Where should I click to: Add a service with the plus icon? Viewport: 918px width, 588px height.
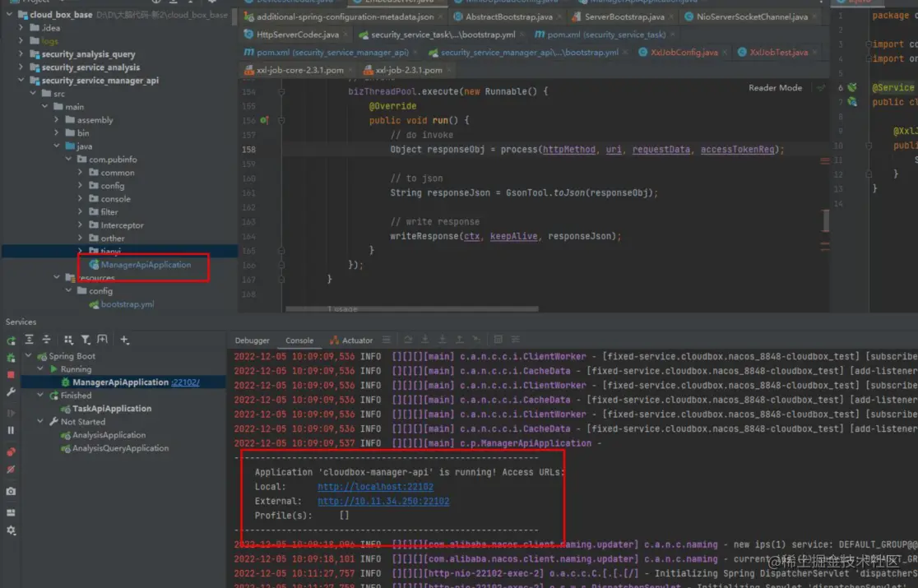pos(124,340)
